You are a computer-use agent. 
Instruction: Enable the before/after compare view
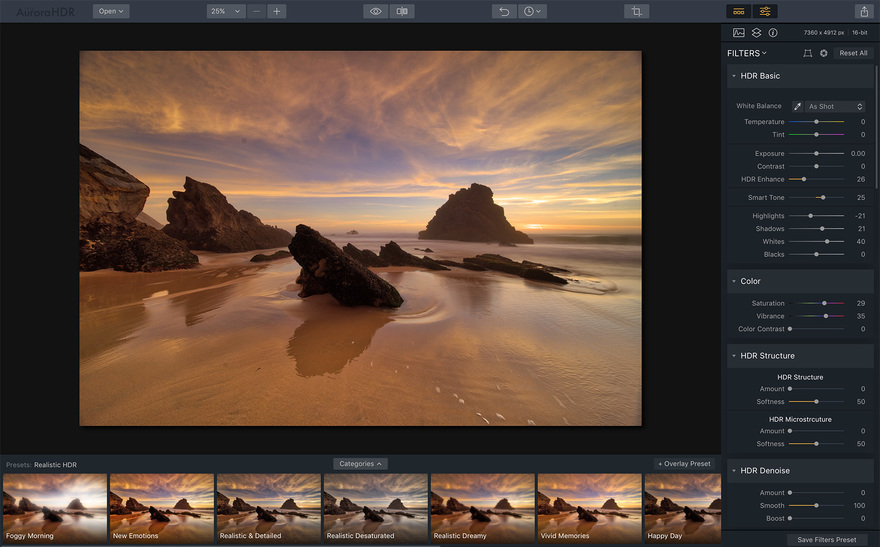tap(402, 11)
